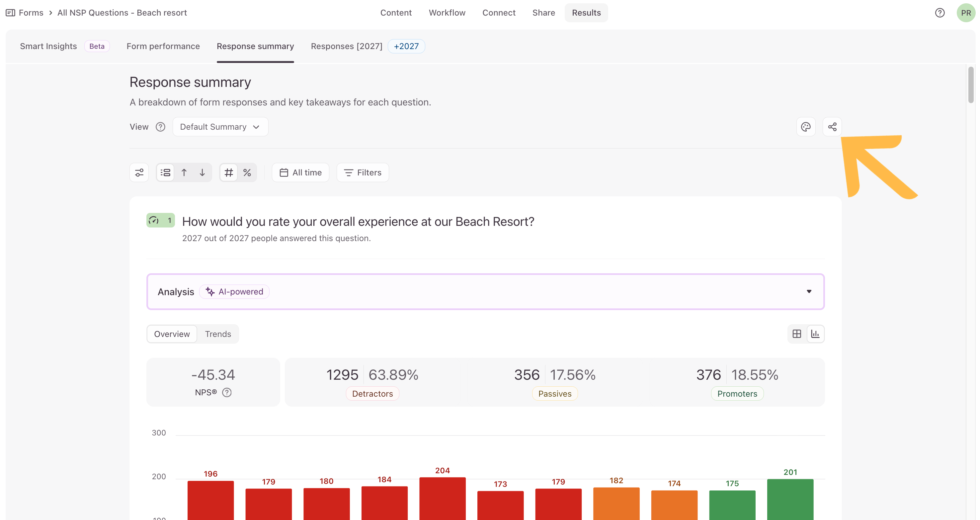Switch values to number count display
The image size is (980, 520).
[229, 172]
